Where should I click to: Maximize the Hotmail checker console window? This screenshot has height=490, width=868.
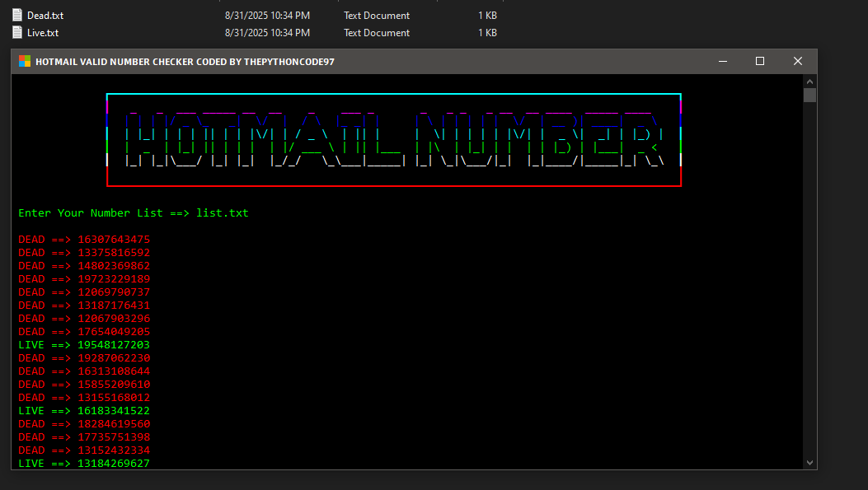pyautogui.click(x=760, y=62)
